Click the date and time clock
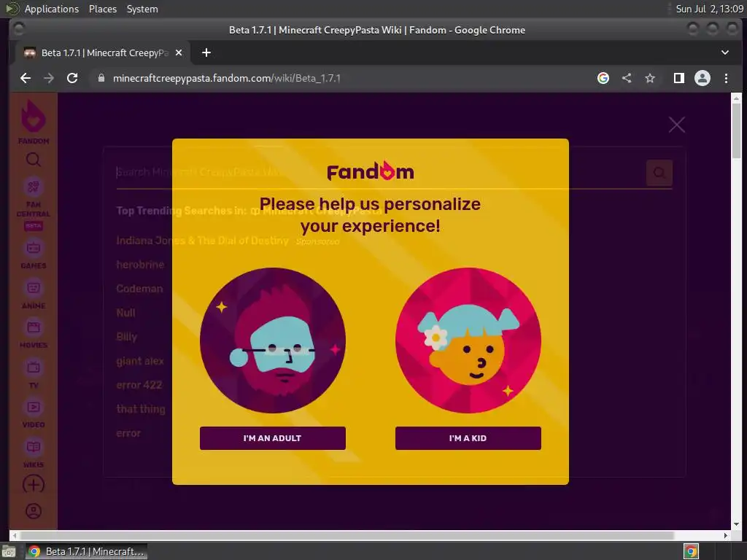Screen dimensions: 747x560 pyautogui.click(x=709, y=9)
